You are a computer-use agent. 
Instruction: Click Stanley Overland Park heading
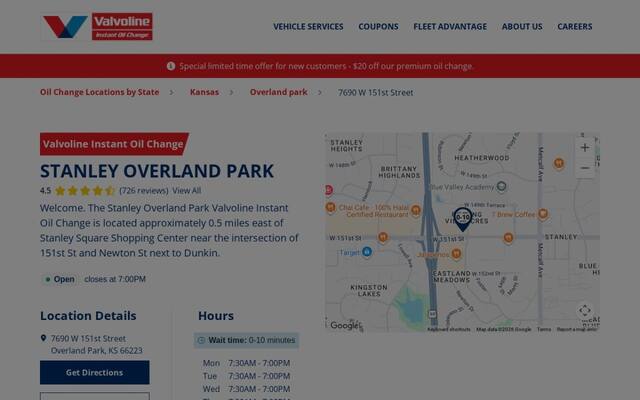(157, 171)
